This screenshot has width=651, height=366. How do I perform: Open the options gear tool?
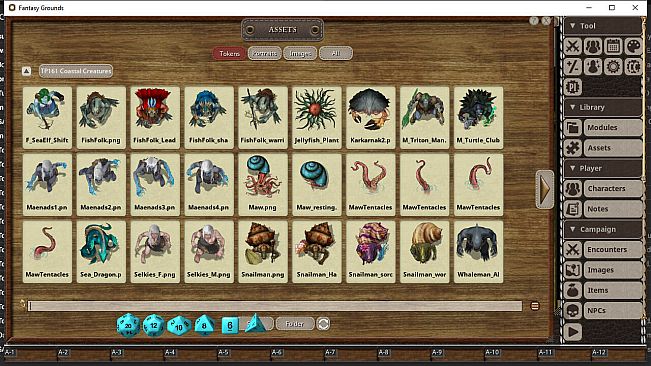pos(613,66)
